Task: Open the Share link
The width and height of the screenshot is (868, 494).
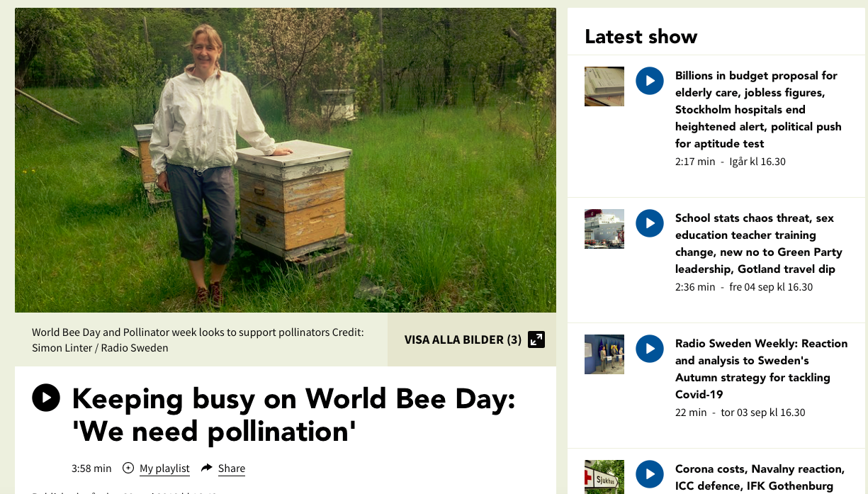Action: [x=232, y=468]
